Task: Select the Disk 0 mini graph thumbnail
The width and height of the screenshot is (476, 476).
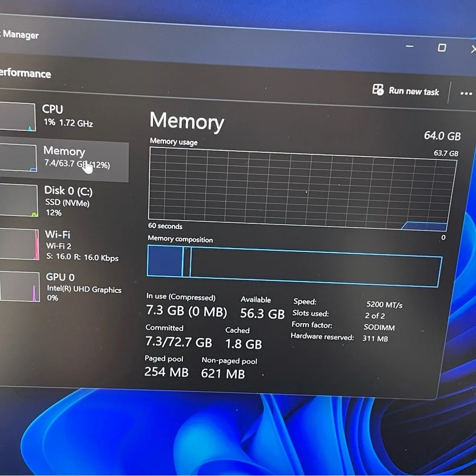Action: tap(19, 200)
